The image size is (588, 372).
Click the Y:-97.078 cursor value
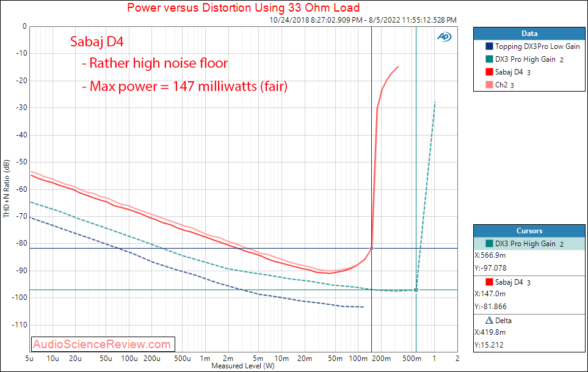pos(490,268)
